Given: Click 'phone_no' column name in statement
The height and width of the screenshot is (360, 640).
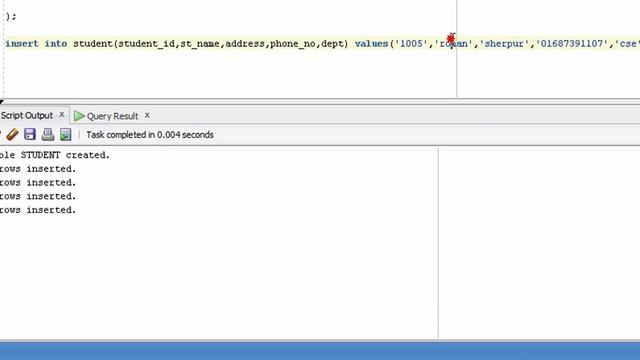Looking at the screenshot, I should (293, 44).
